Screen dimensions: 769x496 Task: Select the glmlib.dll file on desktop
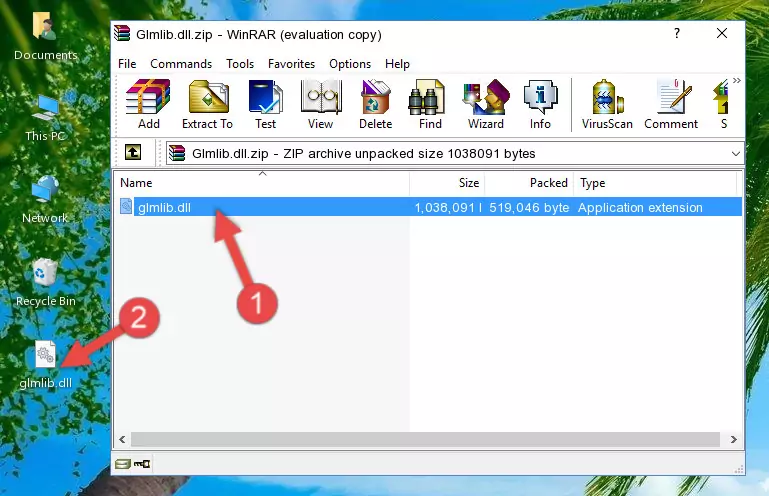point(46,365)
